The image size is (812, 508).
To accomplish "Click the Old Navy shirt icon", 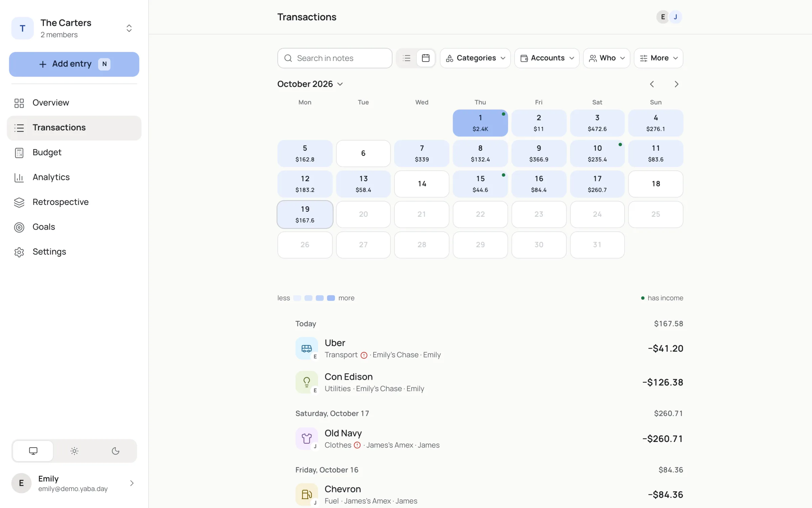I will pyautogui.click(x=307, y=439).
